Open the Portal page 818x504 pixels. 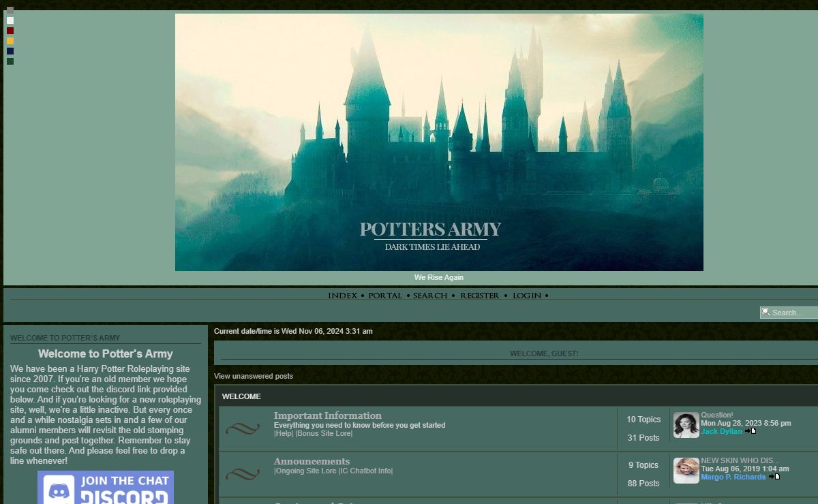[385, 296]
